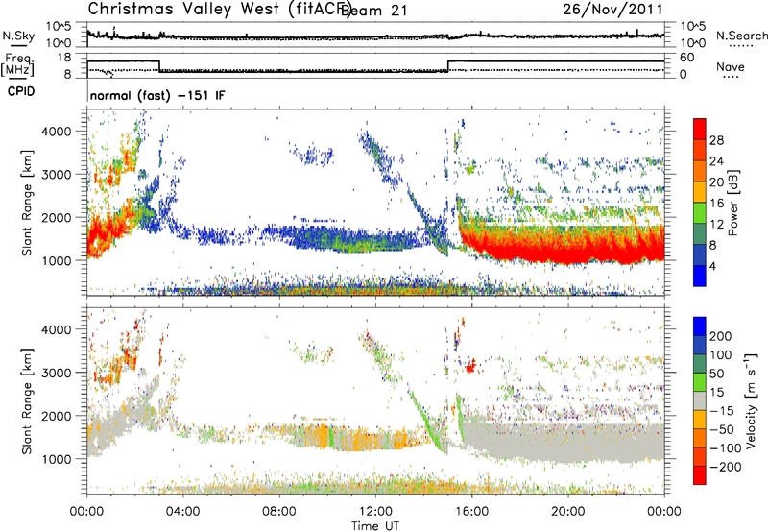Viewport: 768px width, 532px height.
Task: Pick the blue top segment of Velocity color bar
Action: 700,326
